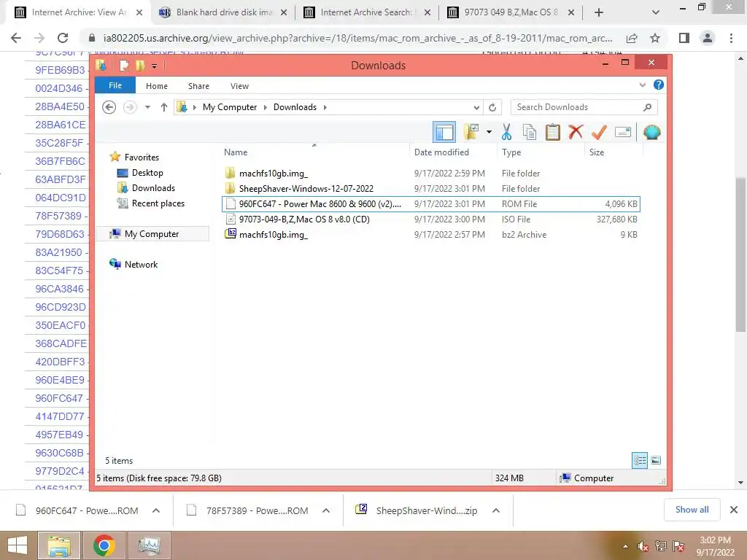
Task: Open the folder options dropdown arrow
Action: coord(489,132)
